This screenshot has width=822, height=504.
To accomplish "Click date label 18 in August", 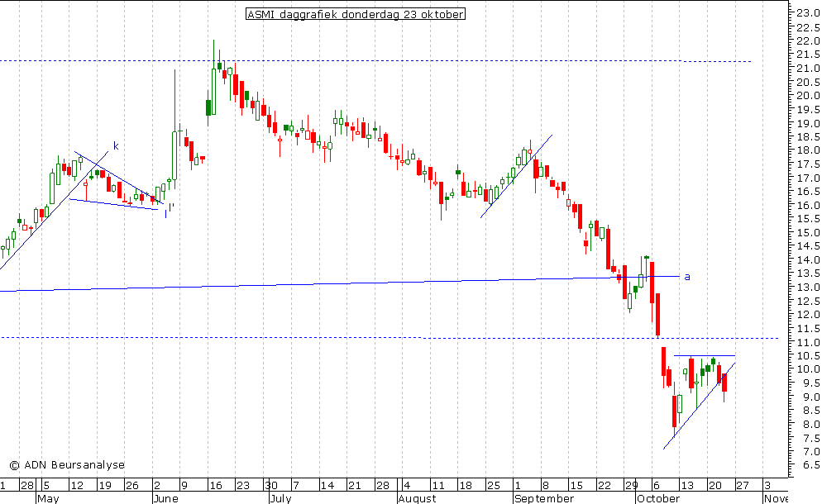I will coord(465,486).
